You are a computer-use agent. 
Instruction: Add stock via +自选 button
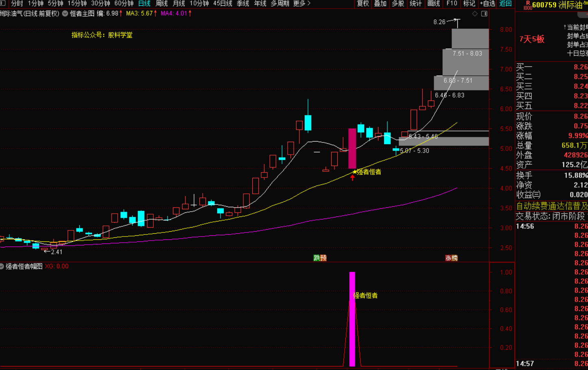click(x=487, y=4)
